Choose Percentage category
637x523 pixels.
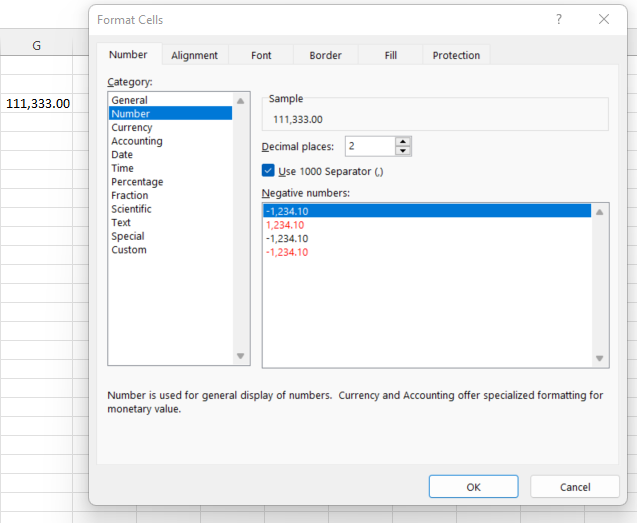[x=137, y=182]
